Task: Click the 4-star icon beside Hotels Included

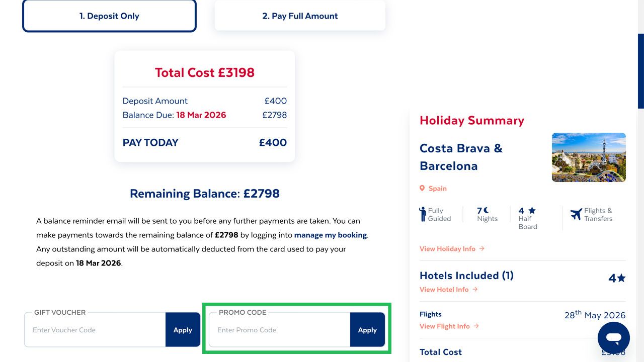Action: pos(620,277)
